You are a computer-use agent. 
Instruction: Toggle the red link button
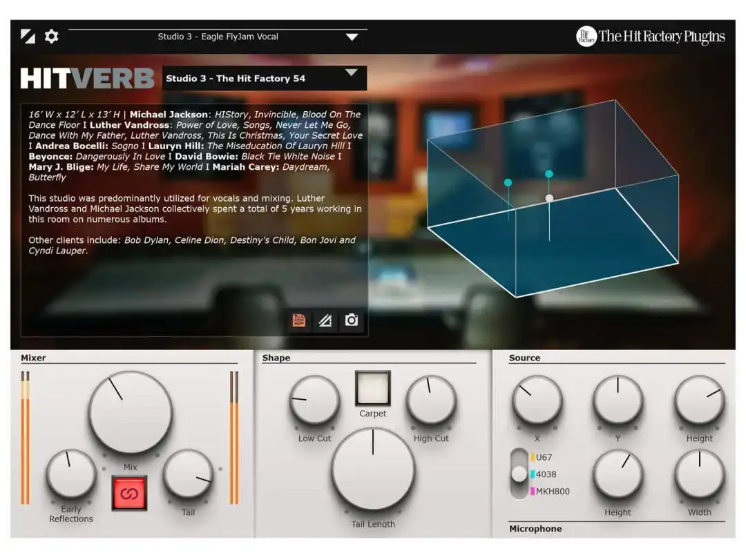[x=129, y=494]
